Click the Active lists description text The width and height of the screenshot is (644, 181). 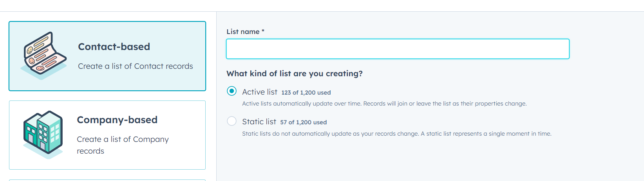coord(384,104)
